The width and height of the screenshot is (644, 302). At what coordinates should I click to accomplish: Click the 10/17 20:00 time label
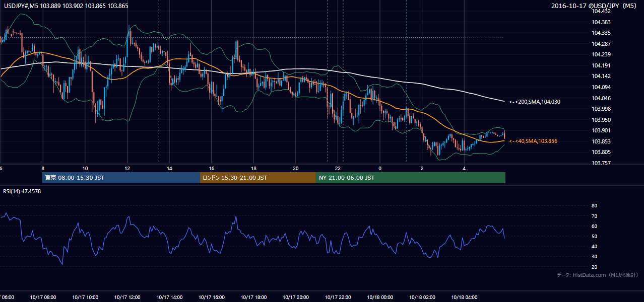pyautogui.click(x=296, y=297)
